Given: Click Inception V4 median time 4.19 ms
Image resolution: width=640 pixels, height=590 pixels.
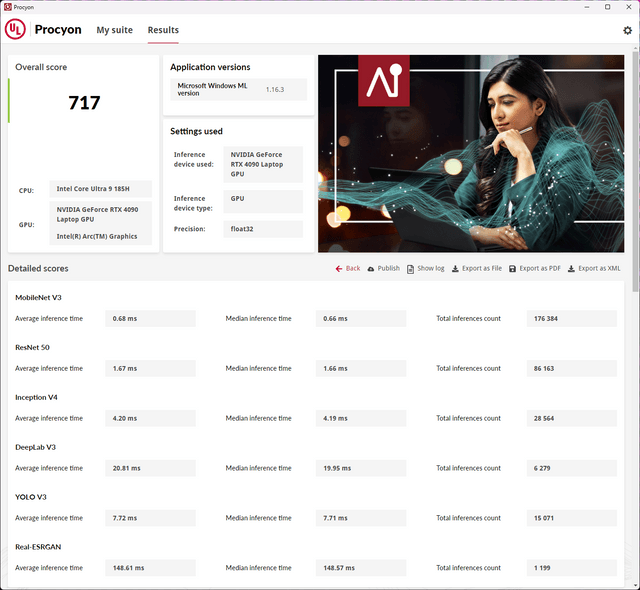Looking at the screenshot, I should pos(361,418).
